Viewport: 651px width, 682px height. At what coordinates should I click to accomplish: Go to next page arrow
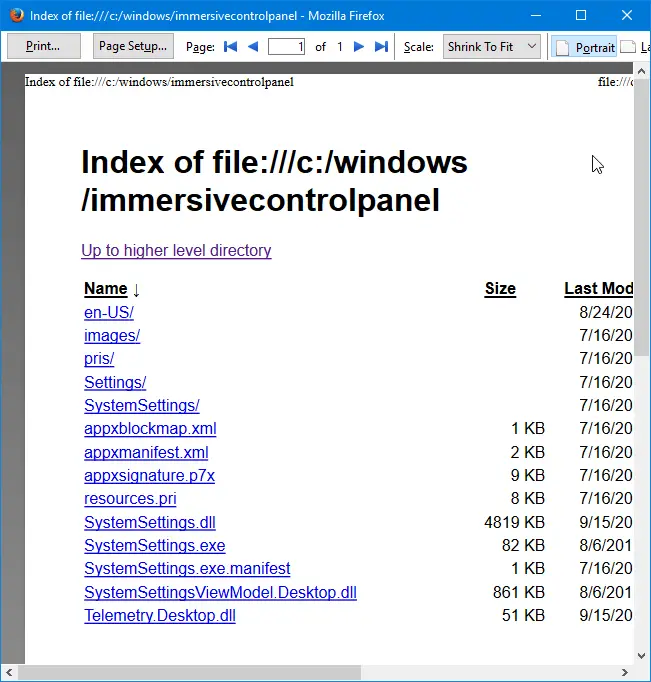pyautogui.click(x=358, y=47)
